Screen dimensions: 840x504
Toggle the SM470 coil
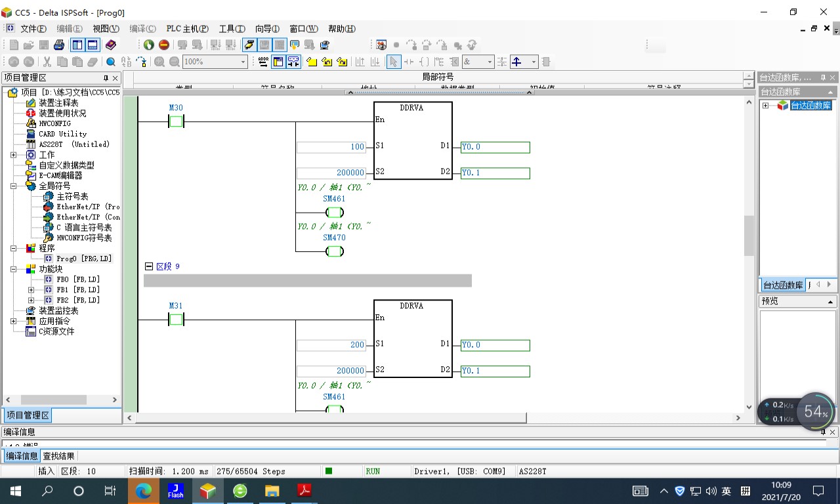pos(335,251)
